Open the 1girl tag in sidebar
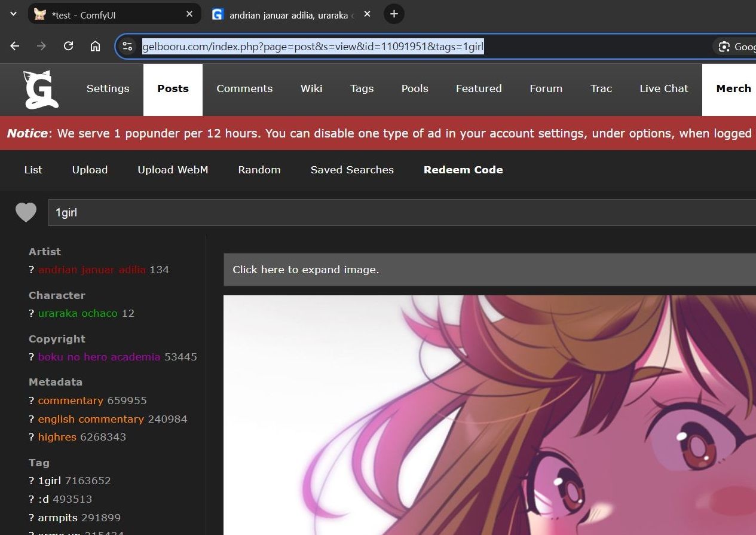This screenshot has height=535, width=756. (50, 481)
